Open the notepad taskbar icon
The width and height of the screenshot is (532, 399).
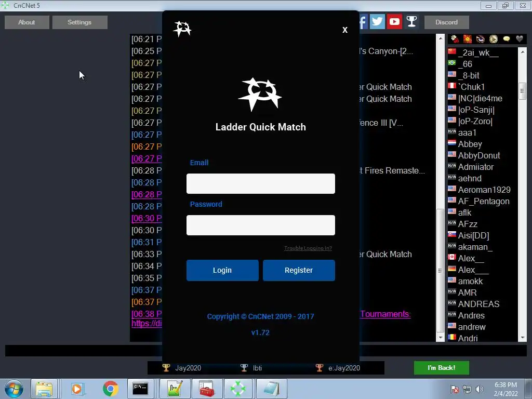point(271,389)
